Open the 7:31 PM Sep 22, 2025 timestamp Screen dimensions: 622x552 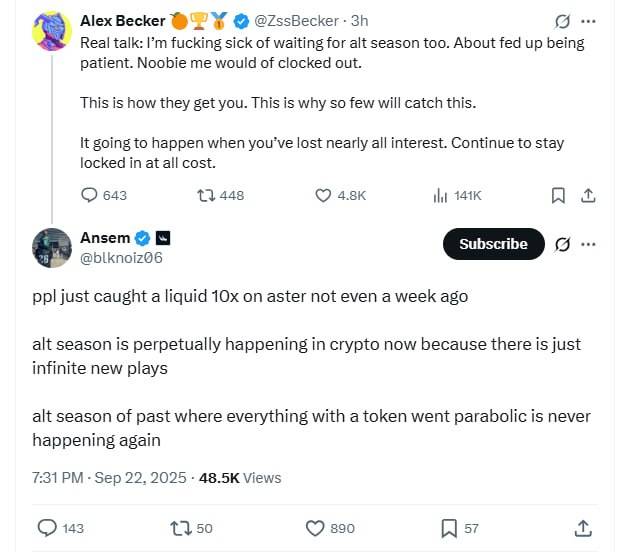(109, 478)
